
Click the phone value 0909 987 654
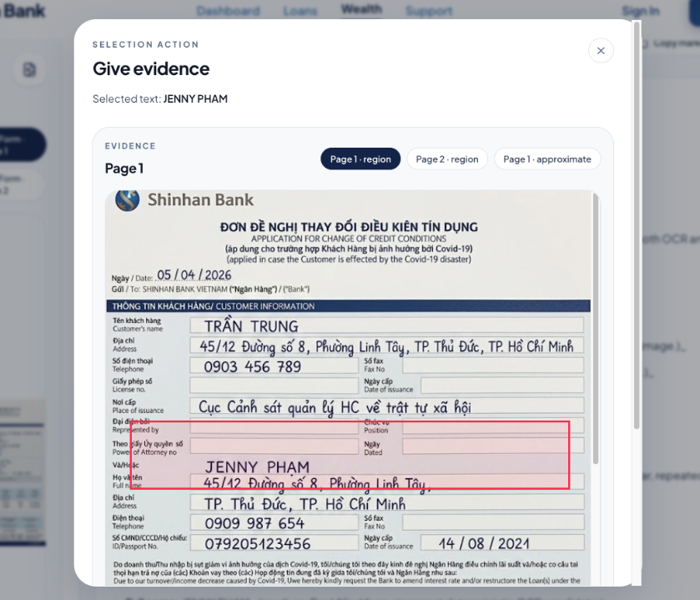point(254,523)
